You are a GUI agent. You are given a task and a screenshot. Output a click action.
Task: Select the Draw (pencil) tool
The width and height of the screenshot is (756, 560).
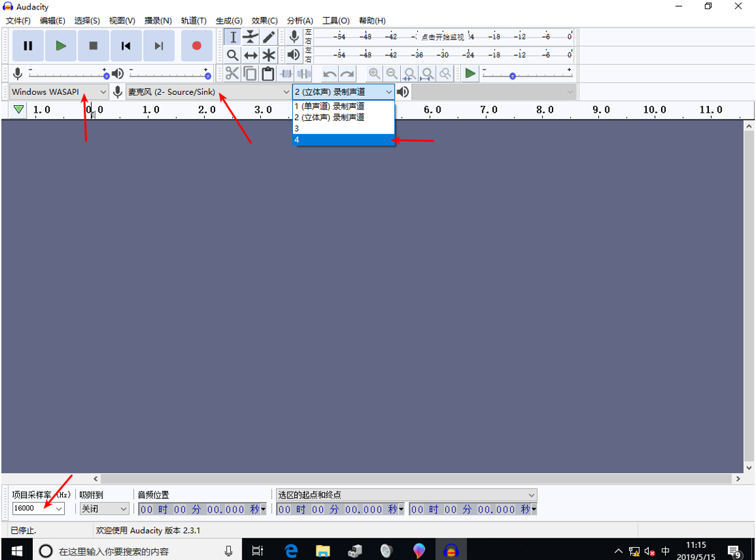click(x=268, y=37)
